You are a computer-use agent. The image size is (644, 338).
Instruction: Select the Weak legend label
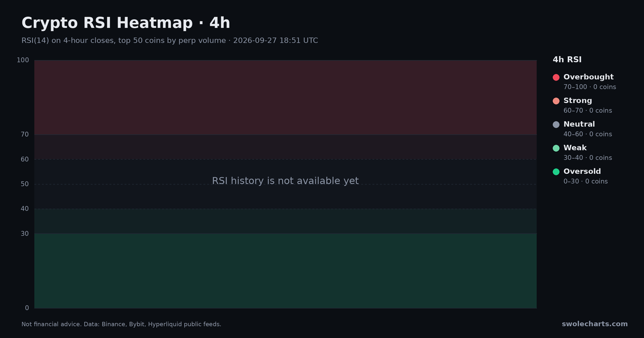point(575,148)
